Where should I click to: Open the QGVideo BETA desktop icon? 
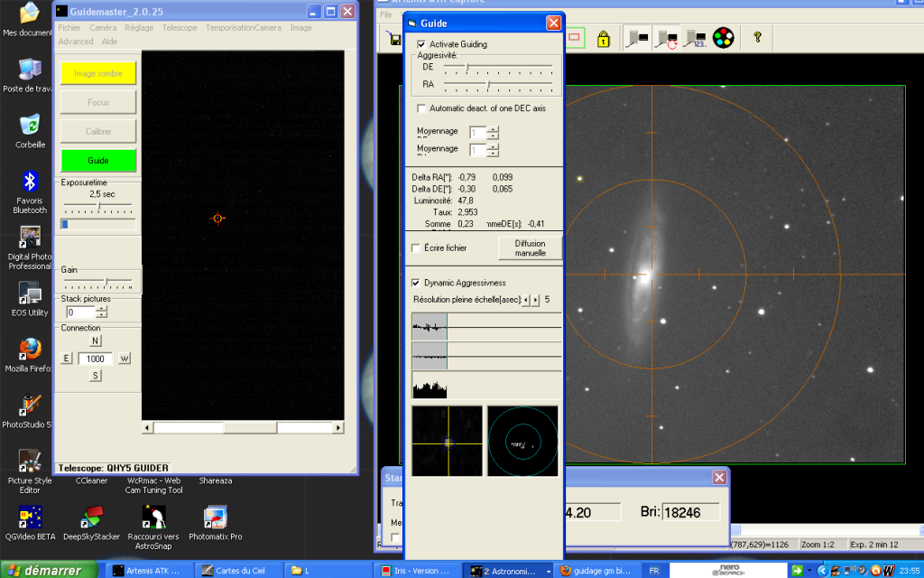[30, 518]
